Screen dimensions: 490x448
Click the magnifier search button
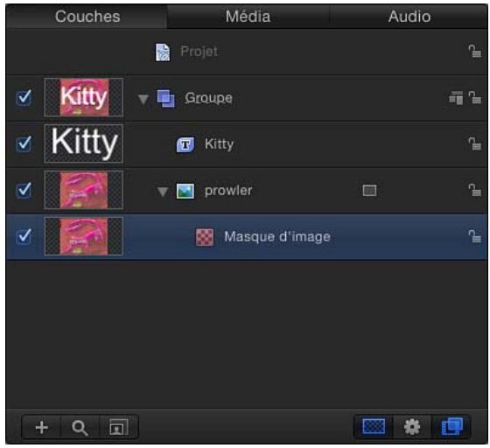coord(80,427)
